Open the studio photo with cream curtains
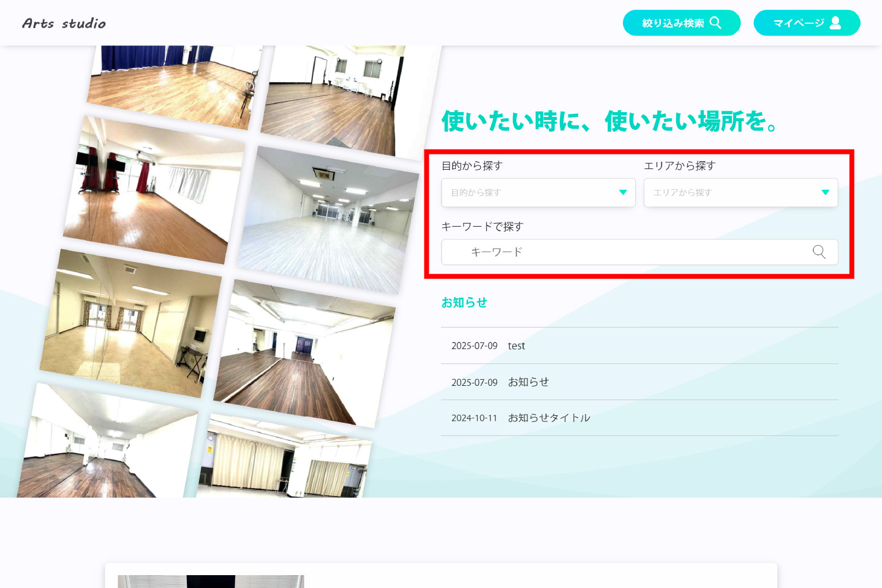This screenshot has width=882, height=588. 285,459
